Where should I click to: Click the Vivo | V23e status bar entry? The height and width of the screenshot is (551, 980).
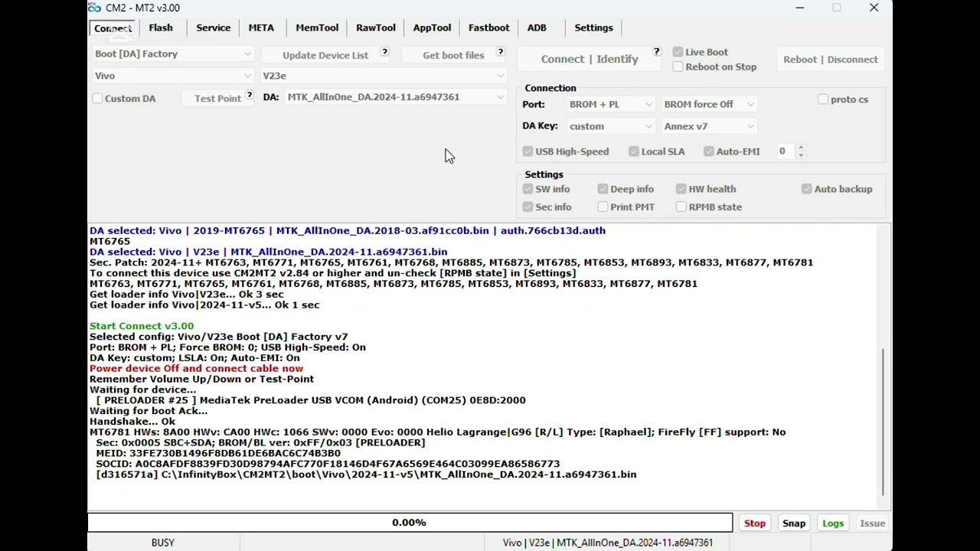(x=608, y=543)
